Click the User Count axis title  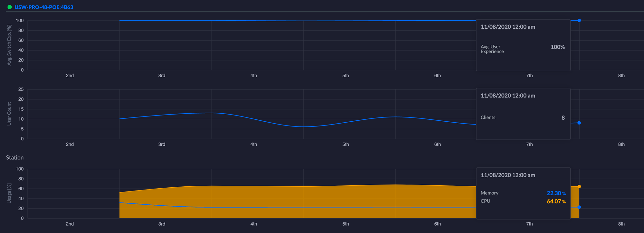(x=9, y=114)
